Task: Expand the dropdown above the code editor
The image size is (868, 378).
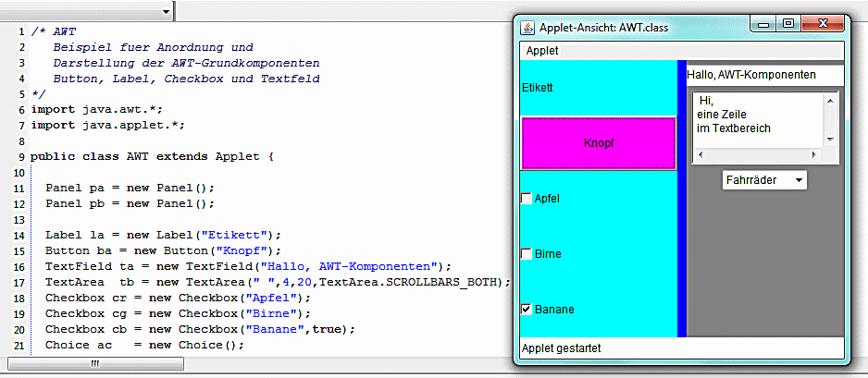Action: 166,12
